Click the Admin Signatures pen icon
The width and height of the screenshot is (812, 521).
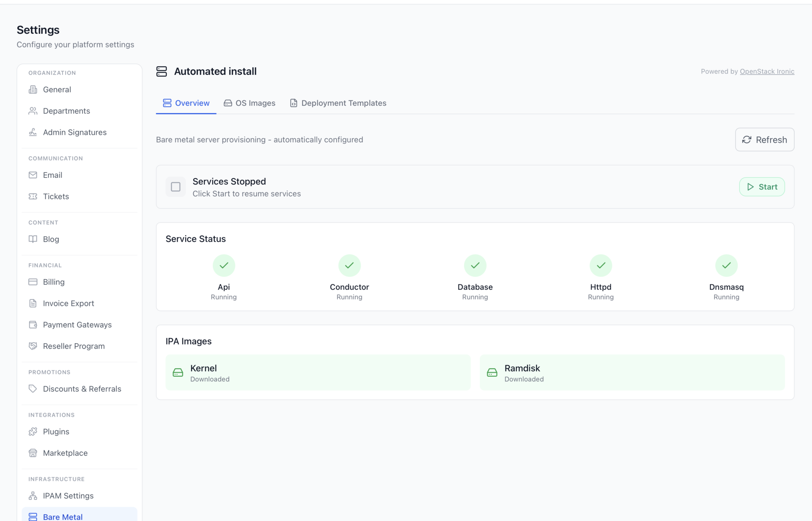(33, 132)
